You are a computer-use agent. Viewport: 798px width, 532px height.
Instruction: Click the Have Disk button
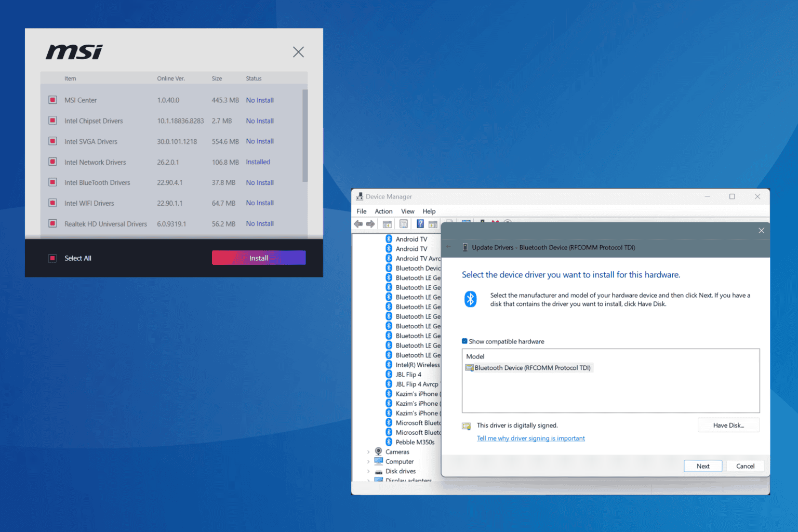click(728, 425)
